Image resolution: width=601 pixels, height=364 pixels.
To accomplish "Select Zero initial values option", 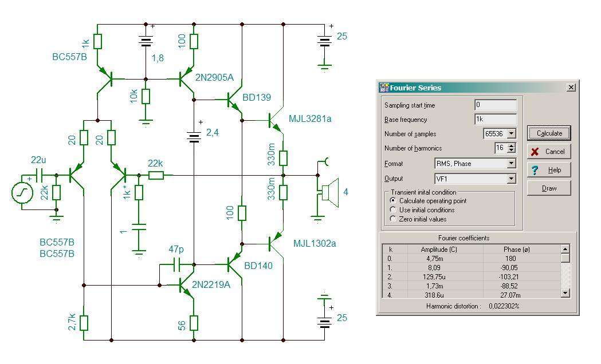I will (393, 219).
